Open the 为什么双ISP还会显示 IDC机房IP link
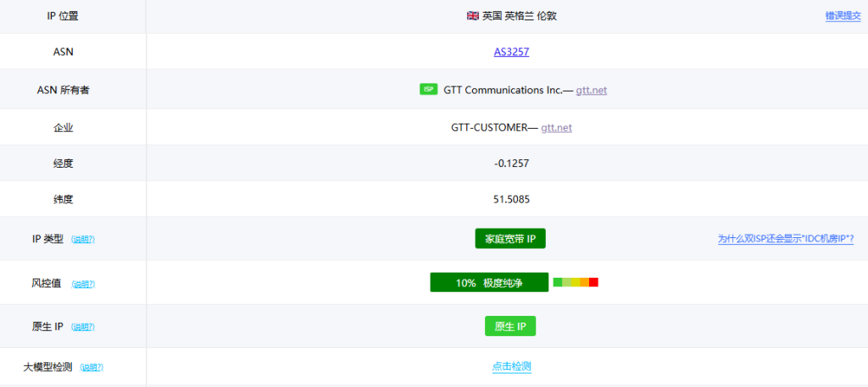Viewport: 868px width, 387px height. (x=785, y=239)
